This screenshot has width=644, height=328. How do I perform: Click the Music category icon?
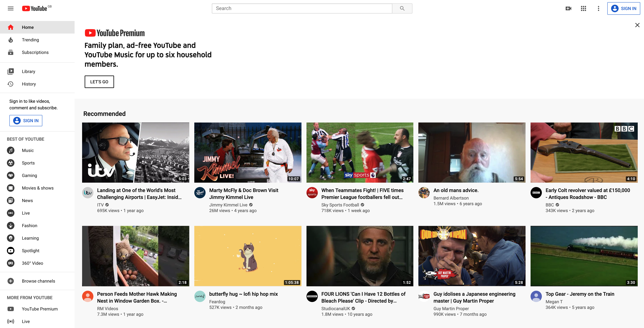(x=10, y=150)
